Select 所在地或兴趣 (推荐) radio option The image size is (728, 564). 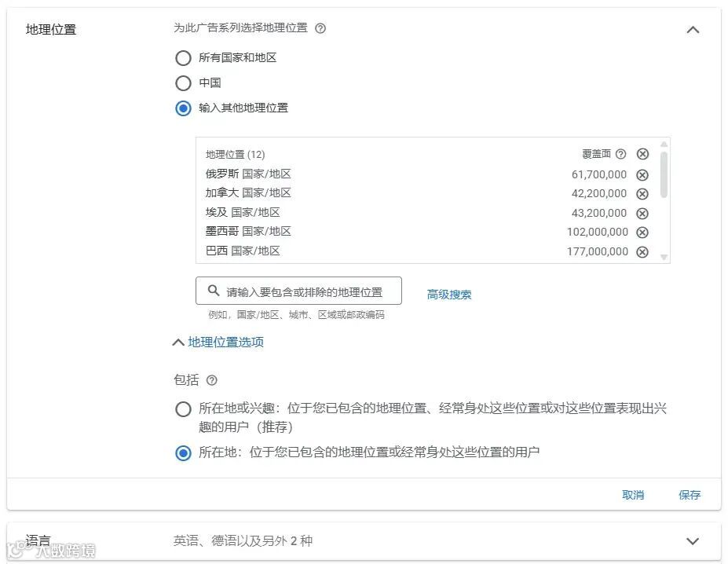coord(183,409)
